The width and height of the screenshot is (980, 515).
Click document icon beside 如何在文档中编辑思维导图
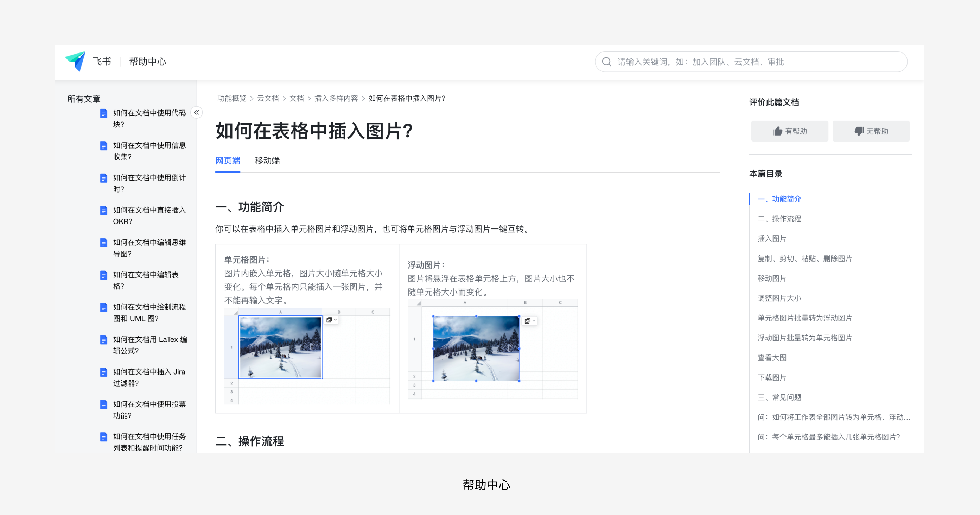coord(103,243)
